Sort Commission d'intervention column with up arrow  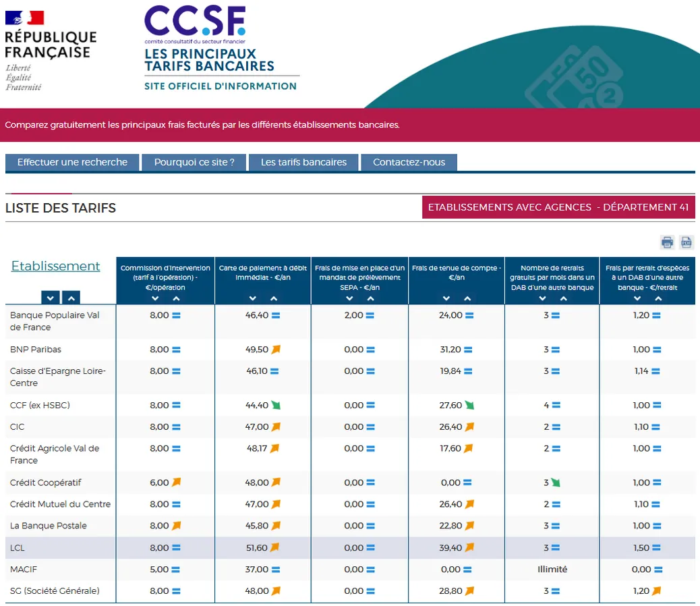[x=176, y=298]
